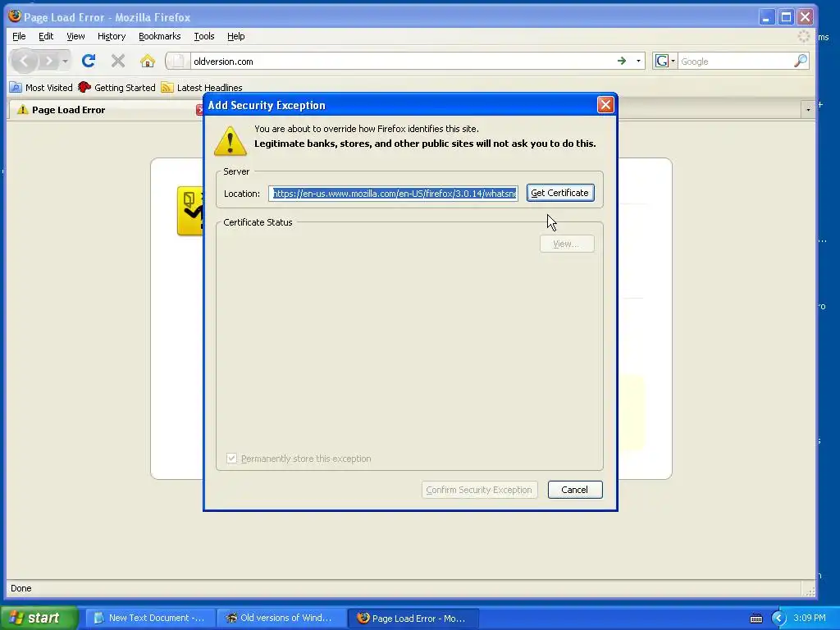840x630 pixels.
Task: Close the Add Security Exception dialog
Action: click(605, 105)
